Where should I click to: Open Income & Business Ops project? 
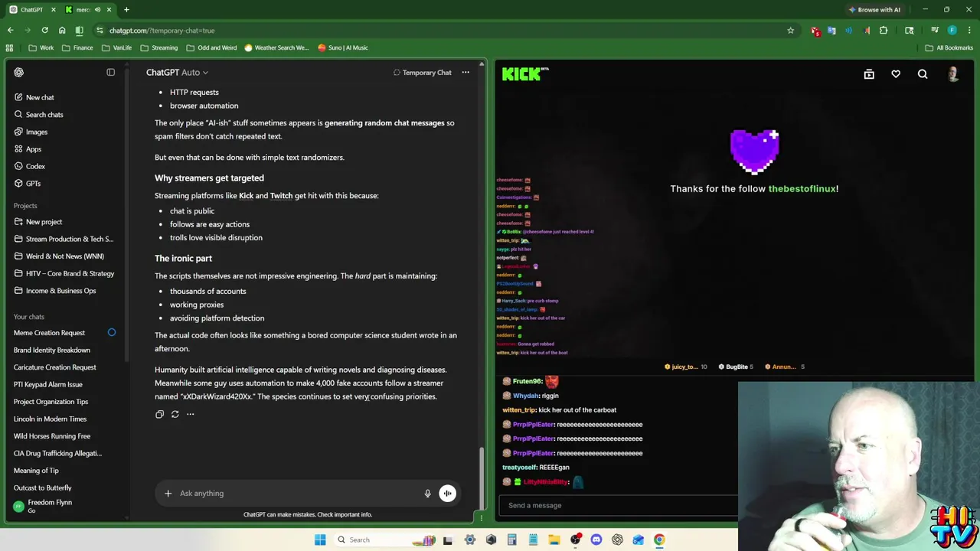click(x=60, y=291)
